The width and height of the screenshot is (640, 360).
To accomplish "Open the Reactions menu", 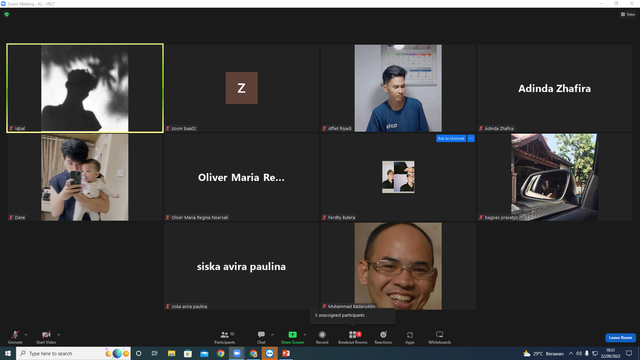I will 383,337.
